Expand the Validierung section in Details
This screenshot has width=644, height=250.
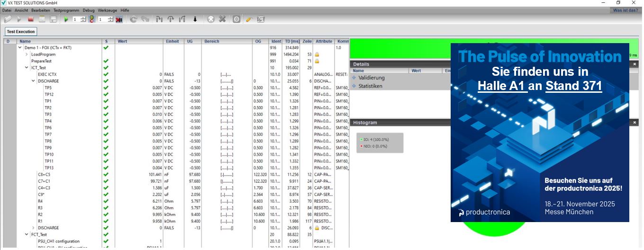pos(354,78)
